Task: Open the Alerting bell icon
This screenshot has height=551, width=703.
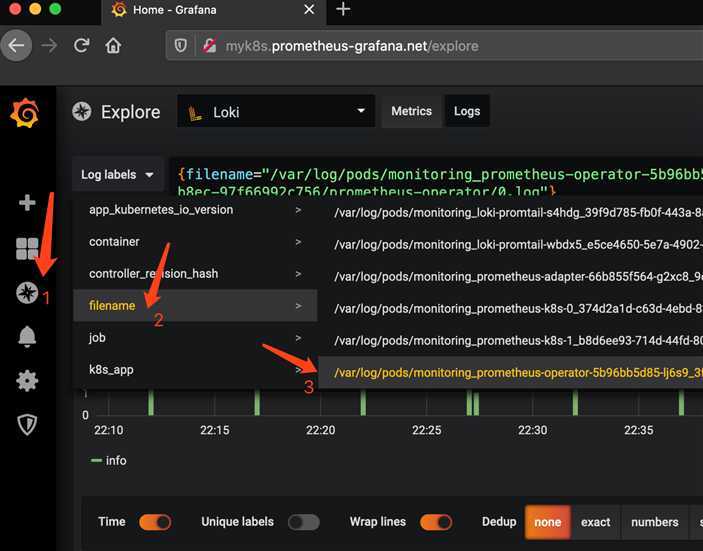Action: (27, 336)
